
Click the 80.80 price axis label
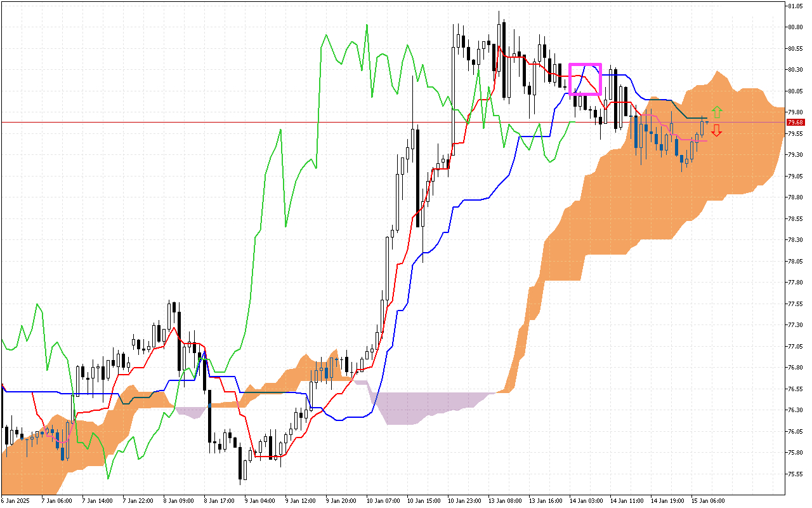pyautogui.click(x=796, y=27)
